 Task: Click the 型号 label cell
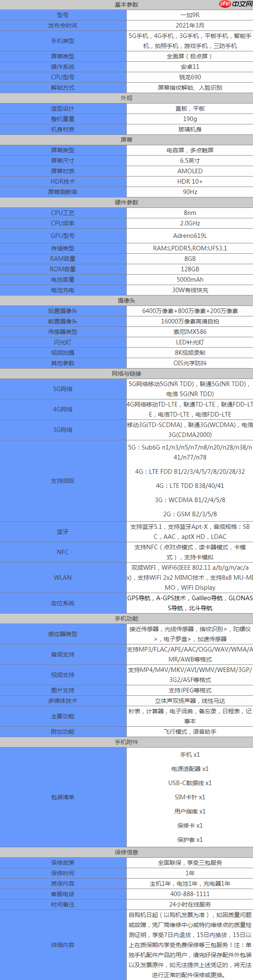(x=63, y=15)
